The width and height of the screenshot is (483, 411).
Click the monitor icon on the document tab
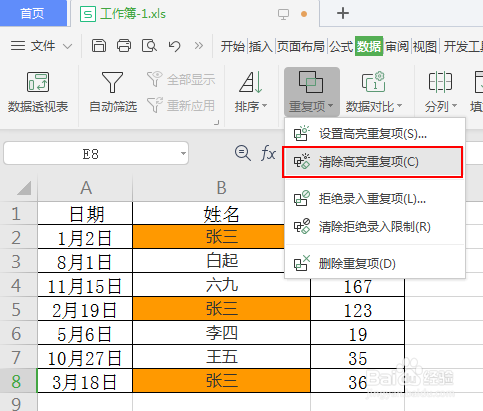click(283, 14)
